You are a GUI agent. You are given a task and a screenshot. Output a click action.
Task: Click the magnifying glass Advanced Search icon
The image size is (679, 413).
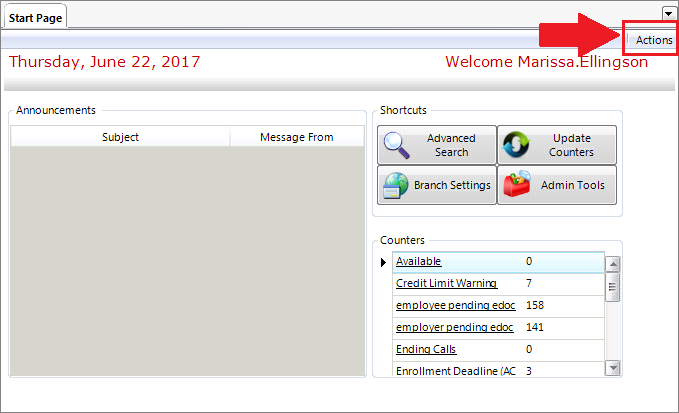(397, 145)
